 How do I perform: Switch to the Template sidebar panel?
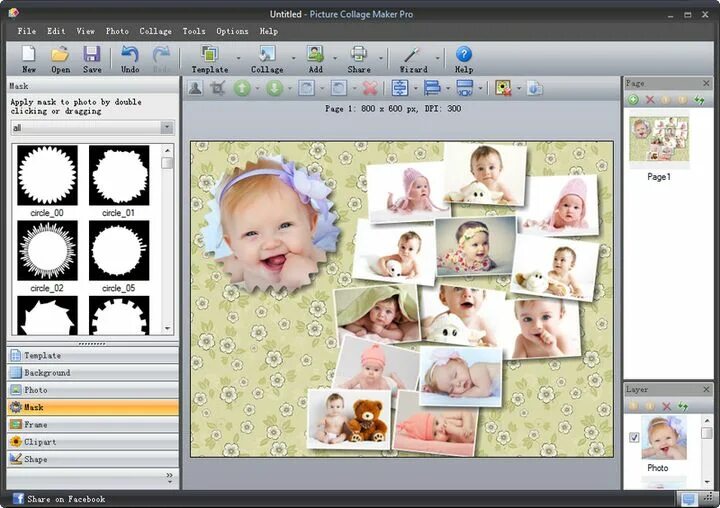(93, 355)
